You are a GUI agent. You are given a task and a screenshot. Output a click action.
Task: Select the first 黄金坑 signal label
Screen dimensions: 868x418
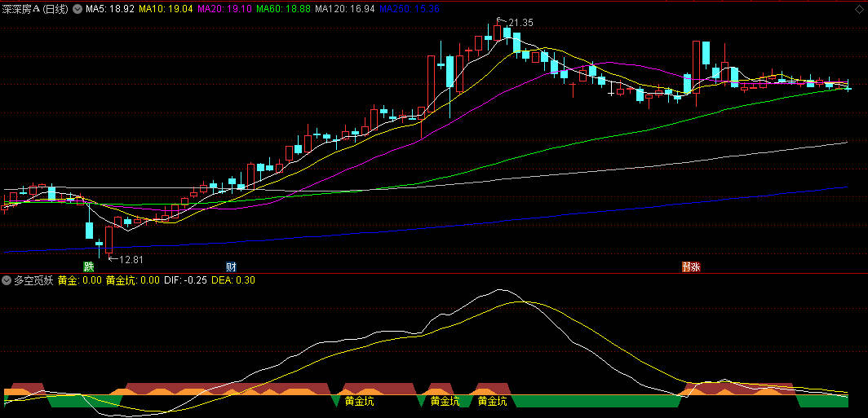click(x=359, y=401)
